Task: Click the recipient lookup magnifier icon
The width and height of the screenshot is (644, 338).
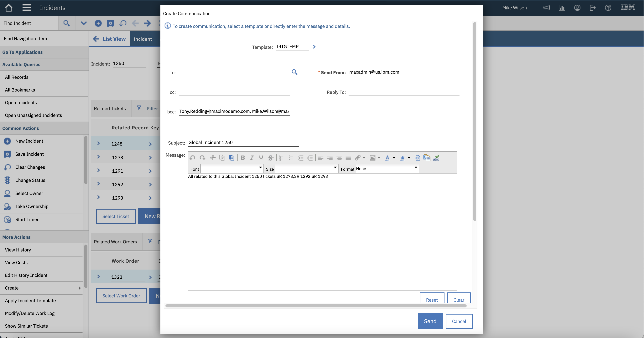Action: click(294, 72)
